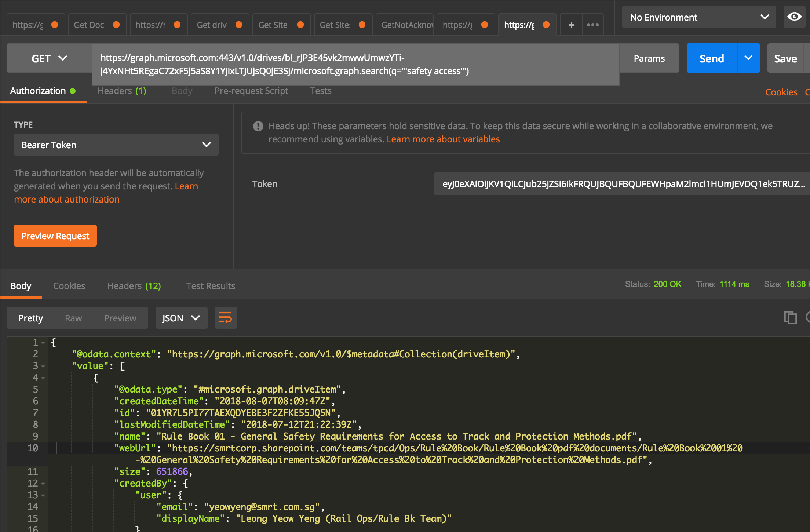Open the response Cookies tab
Viewport: 810px width, 532px height.
click(x=69, y=286)
